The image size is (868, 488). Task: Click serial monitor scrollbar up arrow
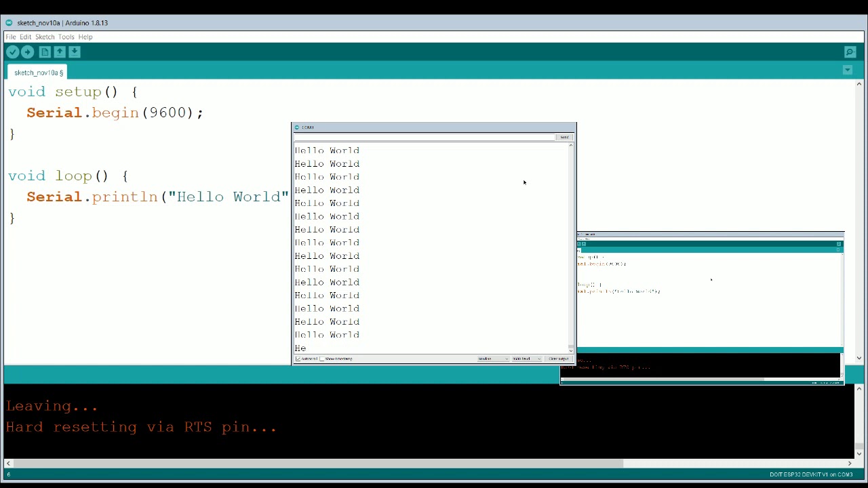[571, 146]
